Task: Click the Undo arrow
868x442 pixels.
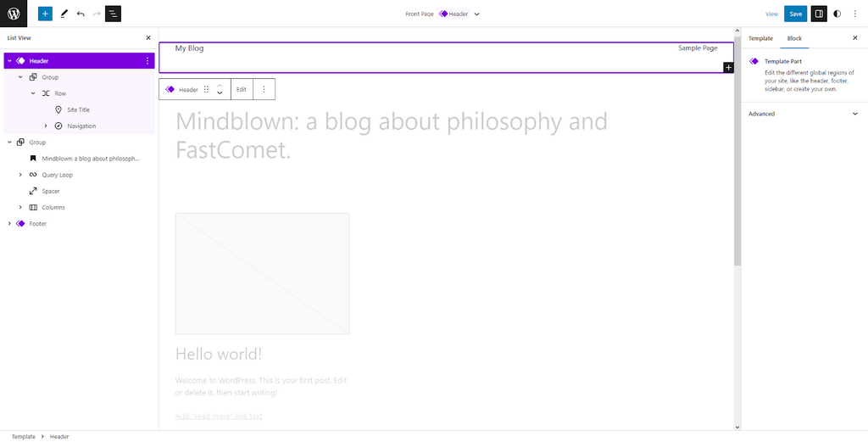Action: tap(81, 14)
